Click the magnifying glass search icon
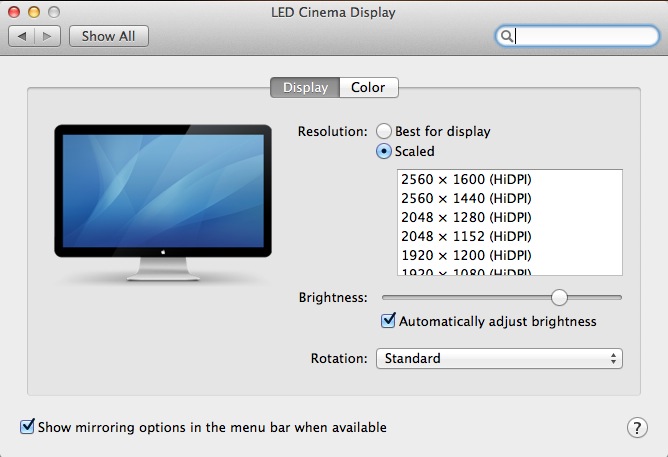 tap(506, 36)
